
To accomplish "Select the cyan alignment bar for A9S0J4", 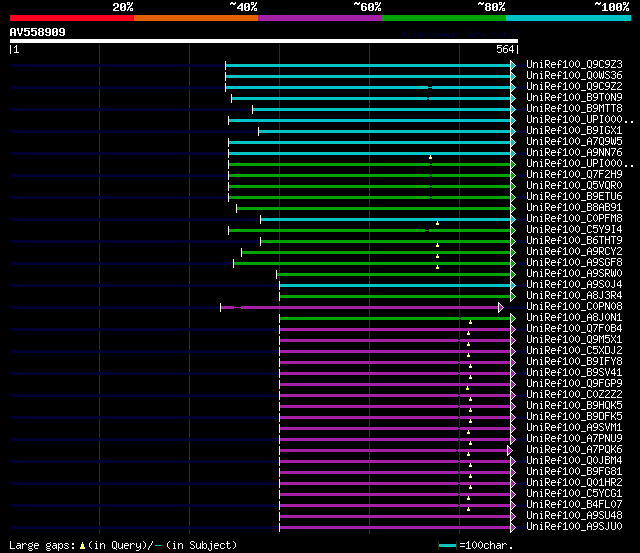I will coord(395,285).
